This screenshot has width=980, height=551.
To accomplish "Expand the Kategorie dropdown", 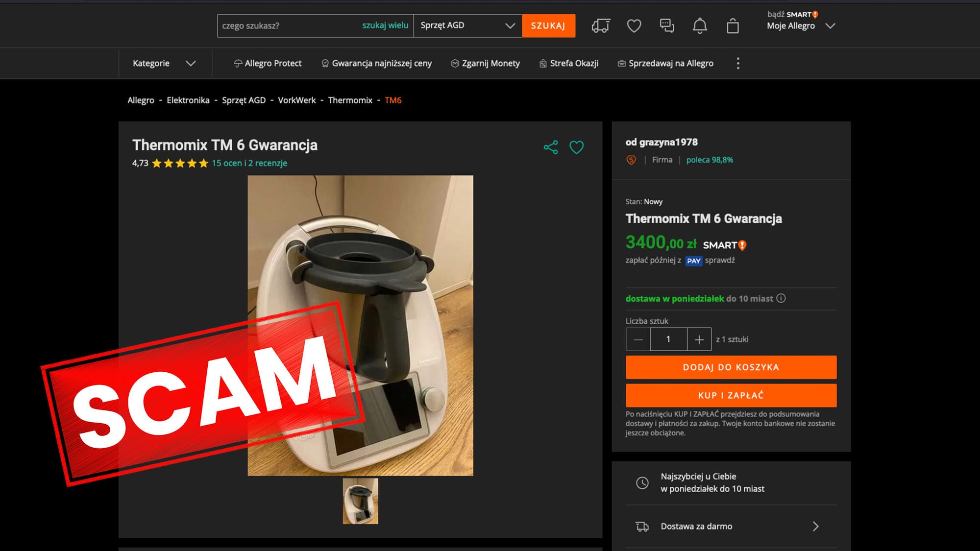I will coord(164,63).
